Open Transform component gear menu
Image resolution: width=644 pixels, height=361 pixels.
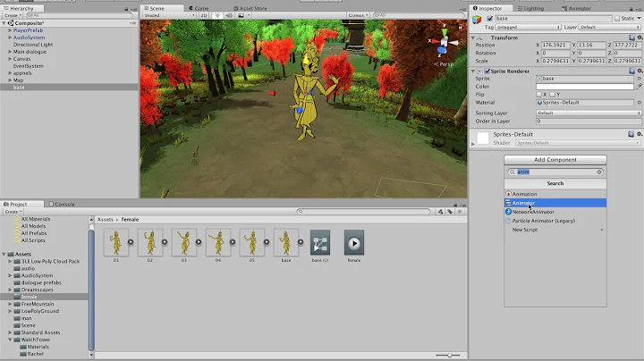[x=640, y=38]
